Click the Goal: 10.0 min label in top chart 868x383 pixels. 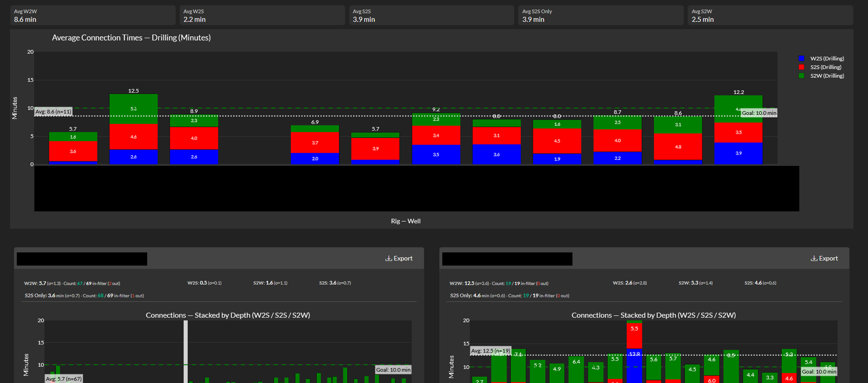(x=759, y=113)
